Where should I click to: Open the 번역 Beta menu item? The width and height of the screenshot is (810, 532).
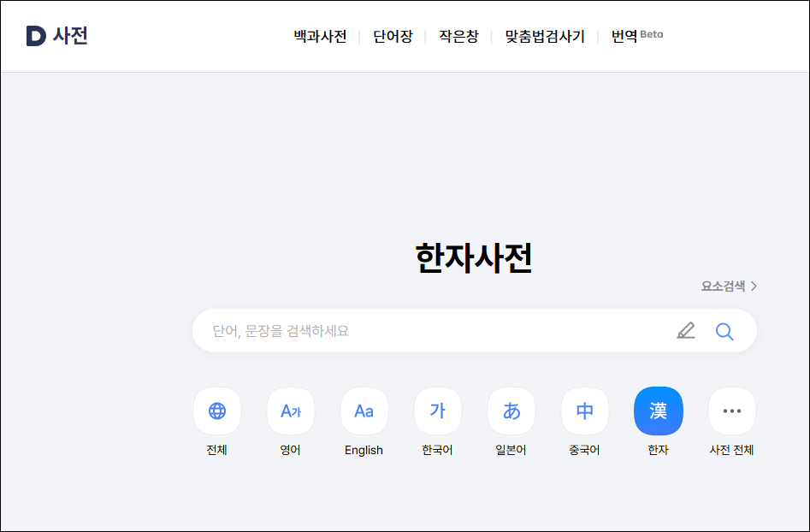click(x=637, y=36)
